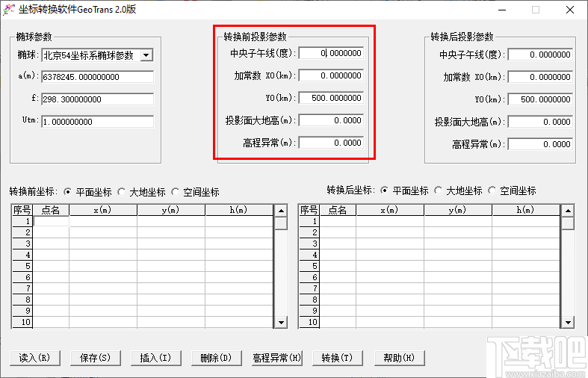
Task: Click the a(m) semi-major axis field
Action: 97,77
